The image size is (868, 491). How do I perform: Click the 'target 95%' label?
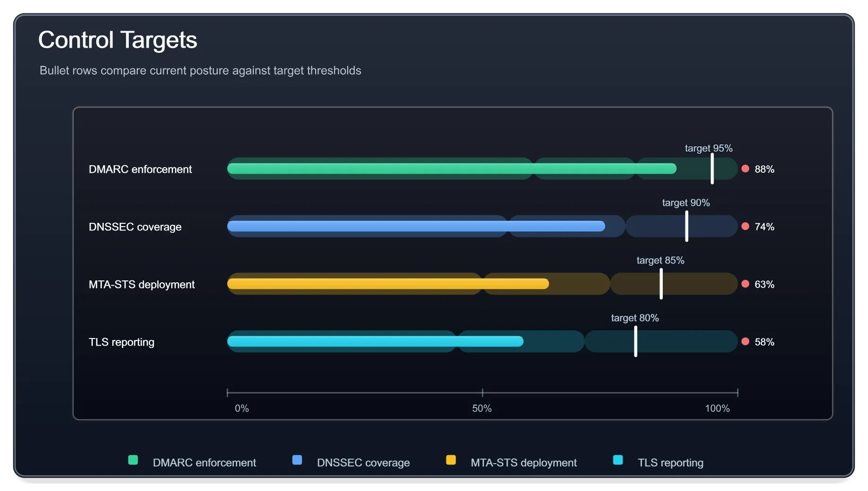(x=709, y=148)
